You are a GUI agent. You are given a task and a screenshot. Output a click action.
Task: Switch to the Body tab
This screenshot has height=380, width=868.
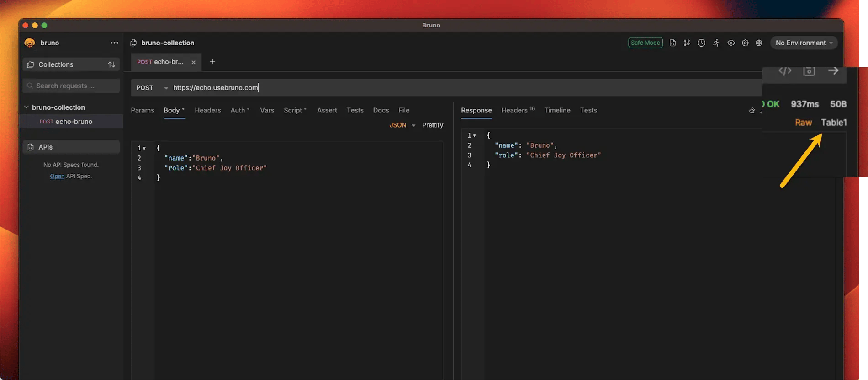point(174,110)
